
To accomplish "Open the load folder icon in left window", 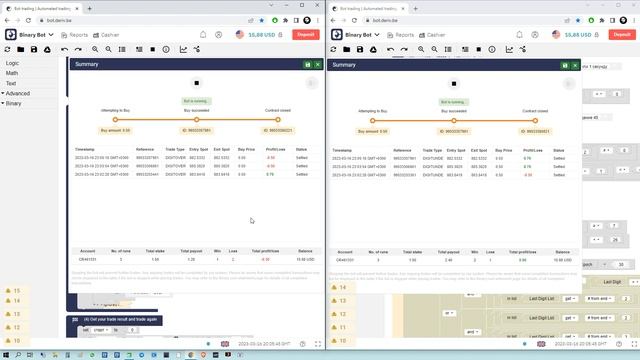I will pos(20,49).
